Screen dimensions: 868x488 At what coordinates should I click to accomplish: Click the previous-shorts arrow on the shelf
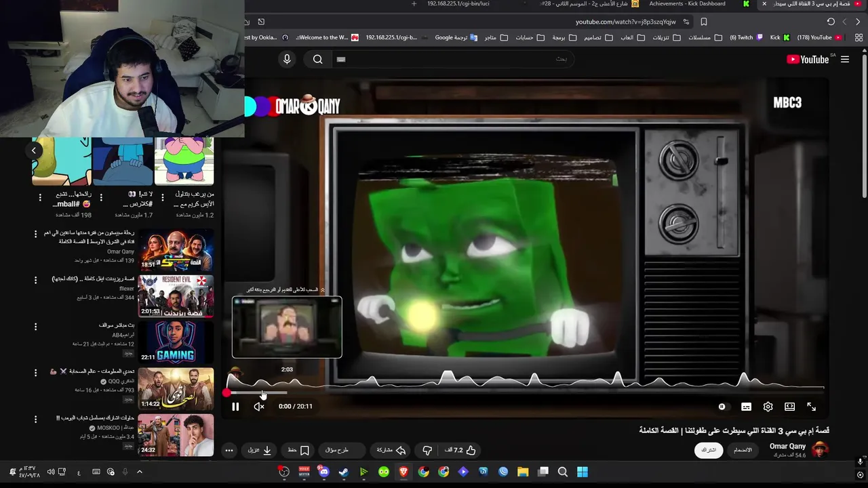tap(34, 150)
